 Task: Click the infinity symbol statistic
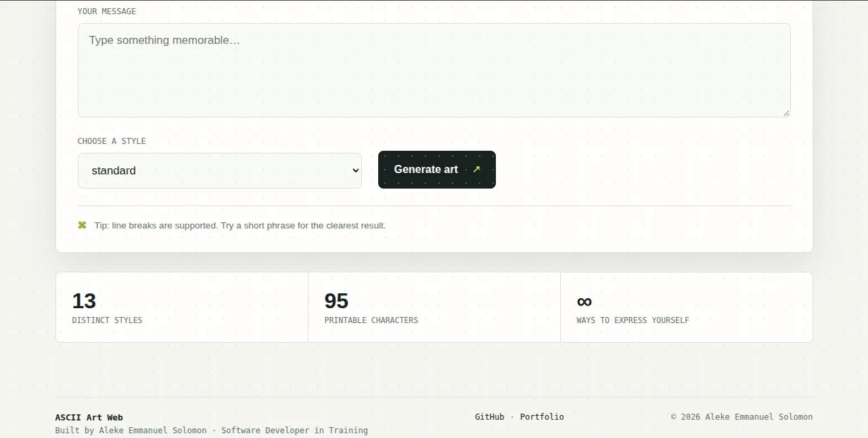(x=585, y=301)
